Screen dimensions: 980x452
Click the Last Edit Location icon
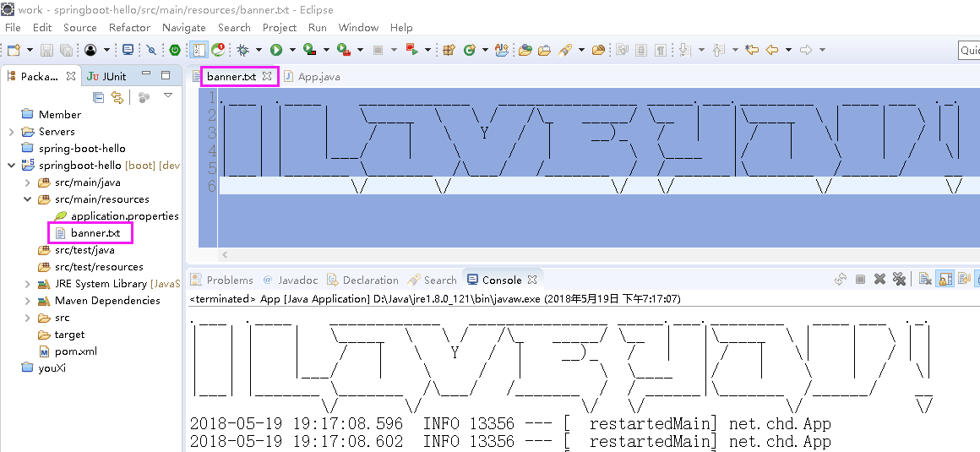coord(752,49)
